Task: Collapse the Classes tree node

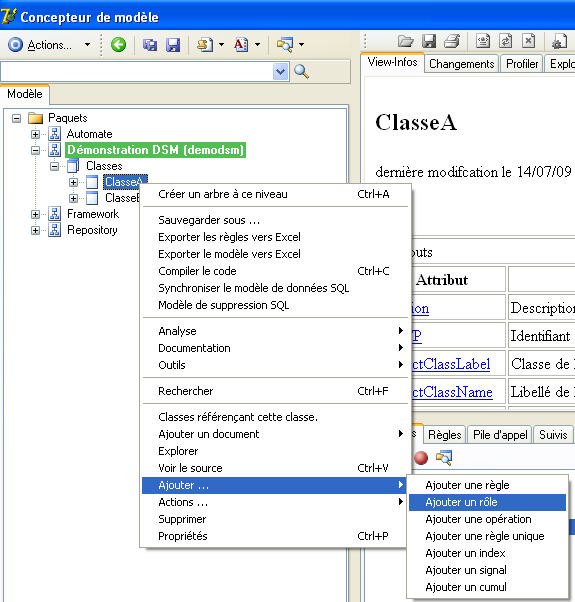Action: [55, 166]
